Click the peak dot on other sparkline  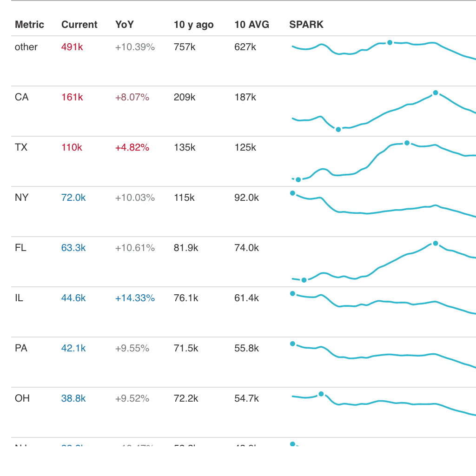pos(390,42)
